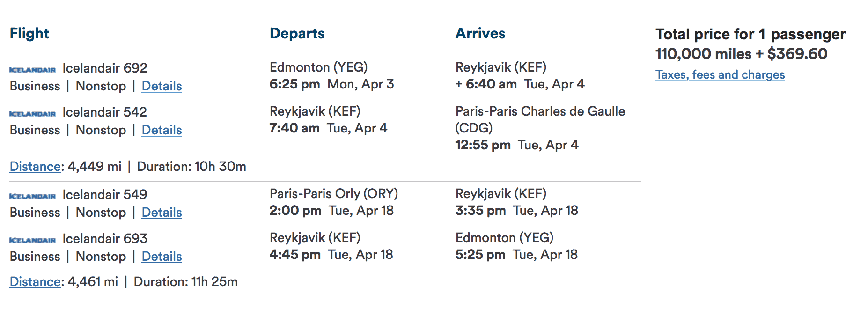Click the Icelandair logo beside flight 542
The height and width of the screenshot is (309, 868).
32,112
